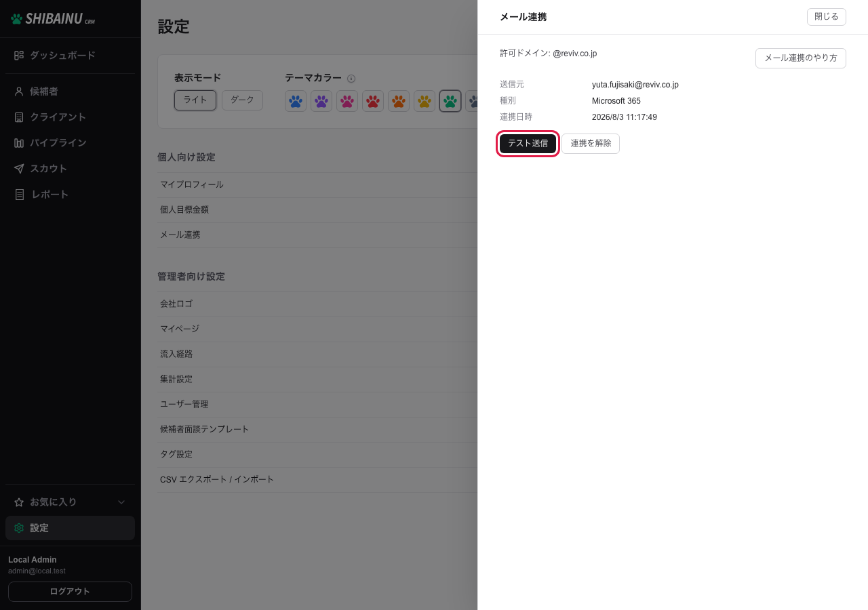
Task: Click 閉じる to close mail panel
Action: tap(826, 17)
